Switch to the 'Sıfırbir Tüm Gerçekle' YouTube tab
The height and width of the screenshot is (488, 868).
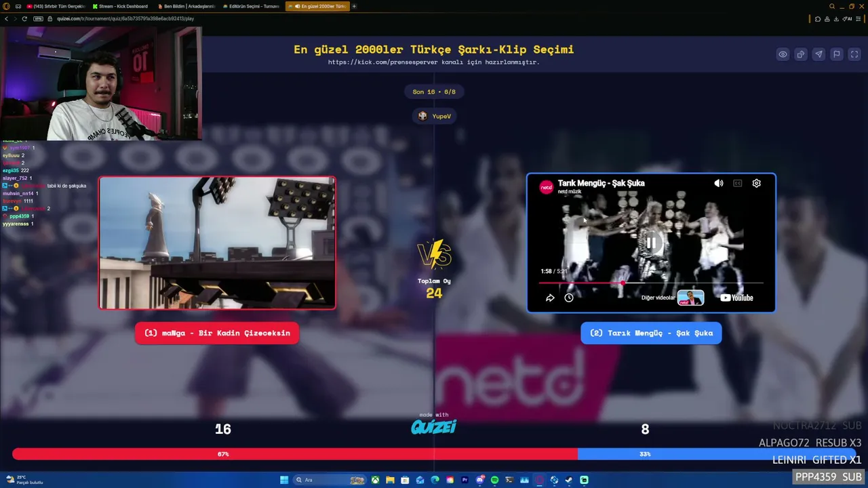tap(56, 6)
